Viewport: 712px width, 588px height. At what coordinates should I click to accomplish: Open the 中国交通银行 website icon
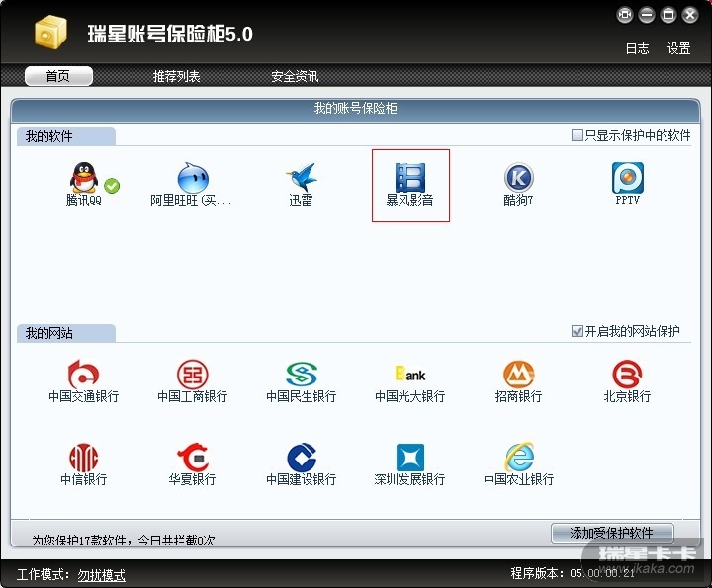83,374
